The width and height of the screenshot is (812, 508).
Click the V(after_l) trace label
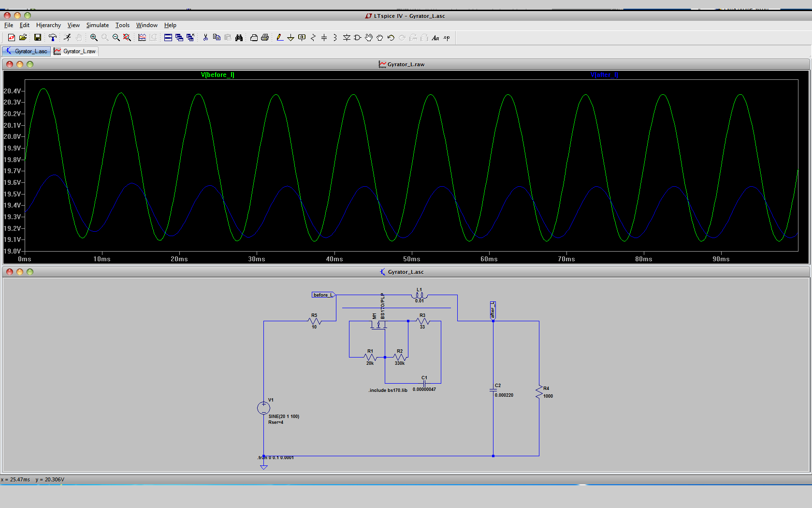click(x=604, y=75)
